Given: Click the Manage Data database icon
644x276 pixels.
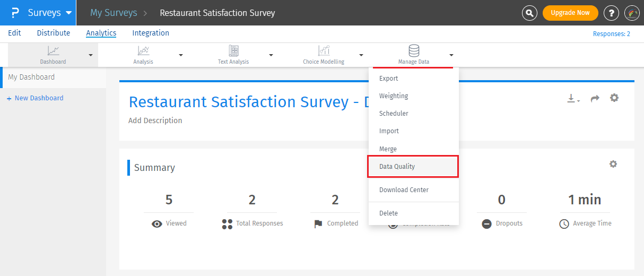Looking at the screenshot, I should click(414, 51).
